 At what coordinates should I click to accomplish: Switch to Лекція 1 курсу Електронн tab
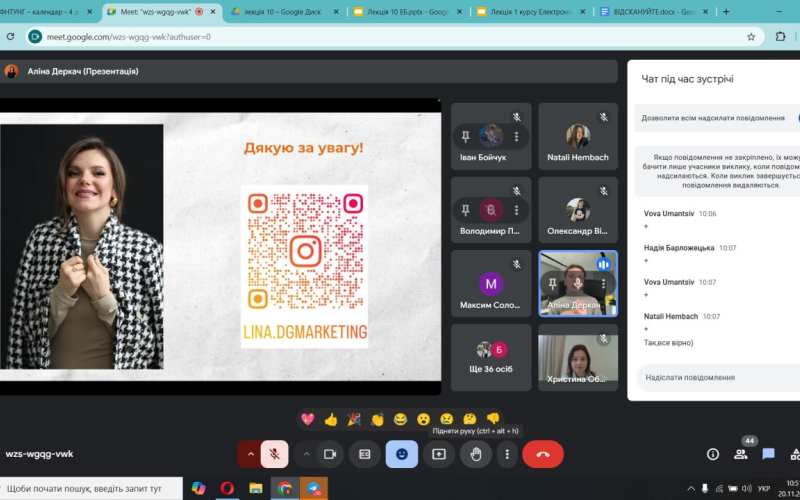[x=531, y=12]
